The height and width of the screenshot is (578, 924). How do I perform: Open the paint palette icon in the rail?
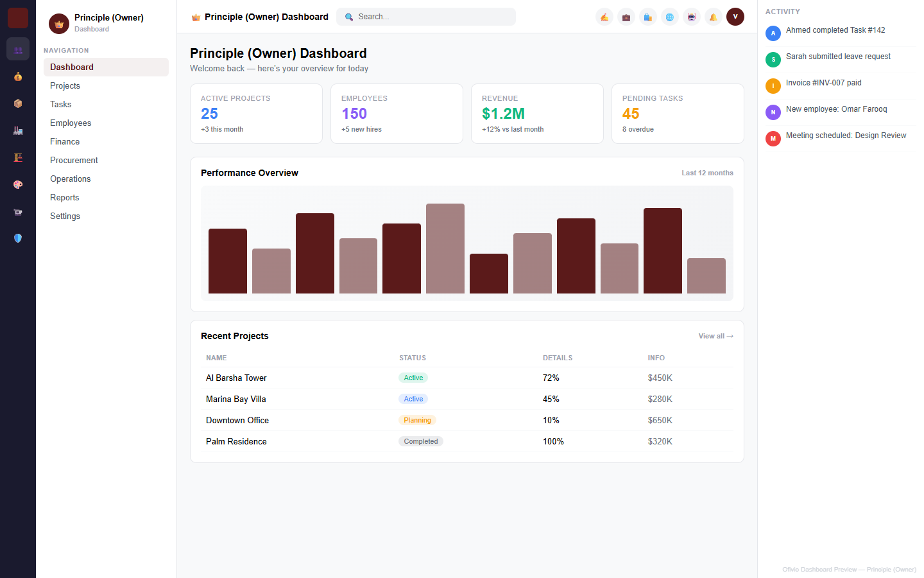tap(18, 184)
